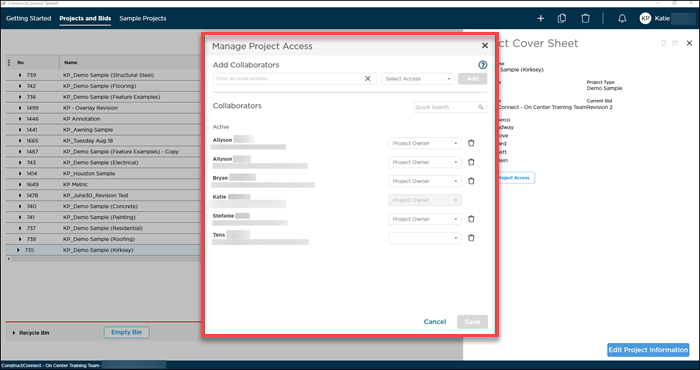Close the Manage Project Access dialog

[x=485, y=46]
